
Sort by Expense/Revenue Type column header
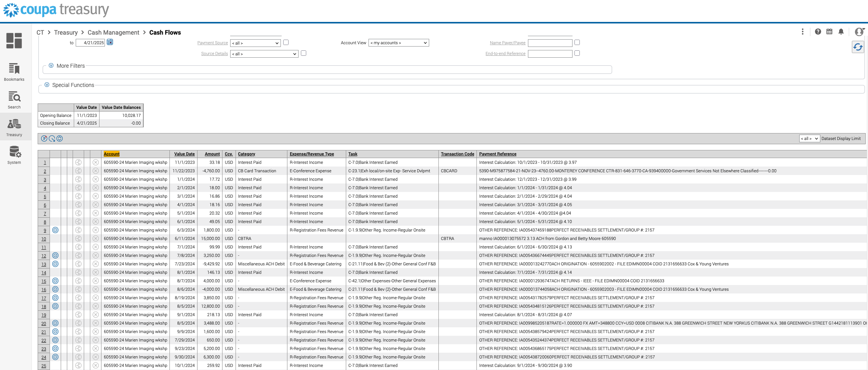point(312,154)
